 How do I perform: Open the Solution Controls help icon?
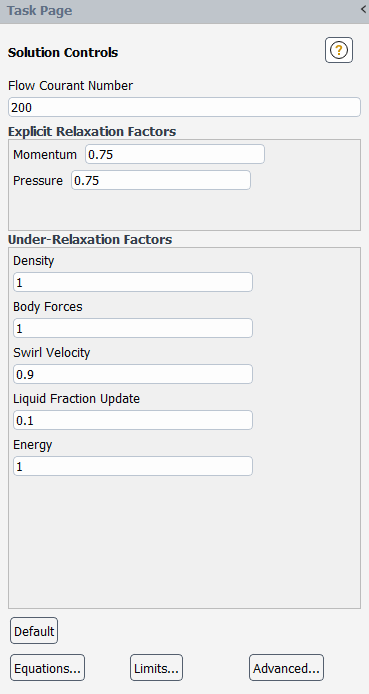[339, 50]
